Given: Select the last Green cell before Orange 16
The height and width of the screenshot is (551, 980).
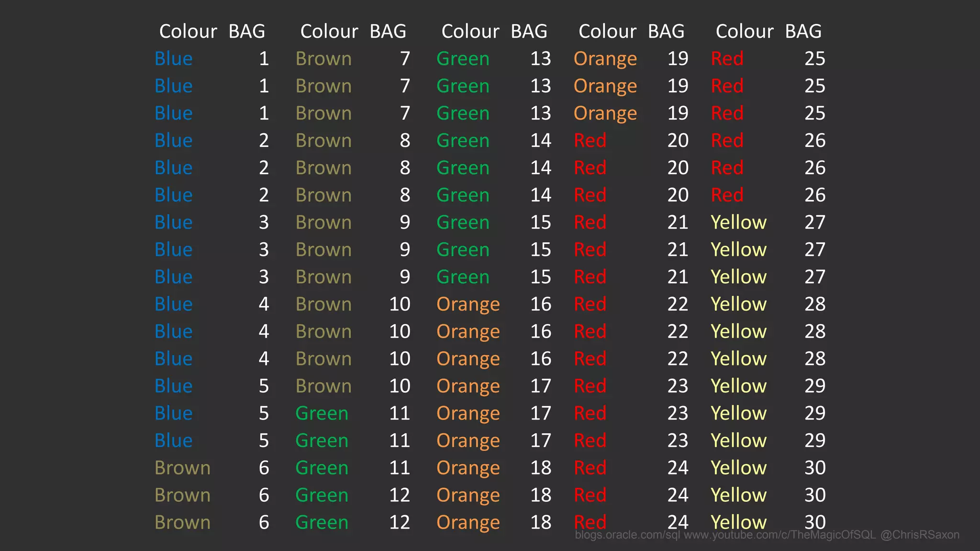Looking at the screenshot, I should pos(463,277).
